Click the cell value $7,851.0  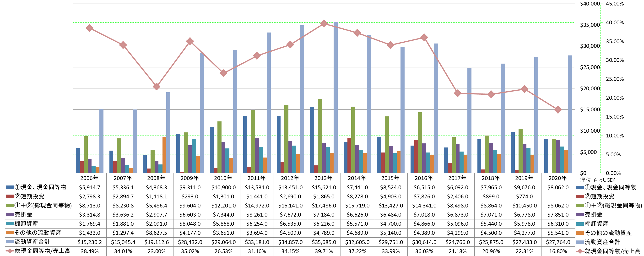558,215
